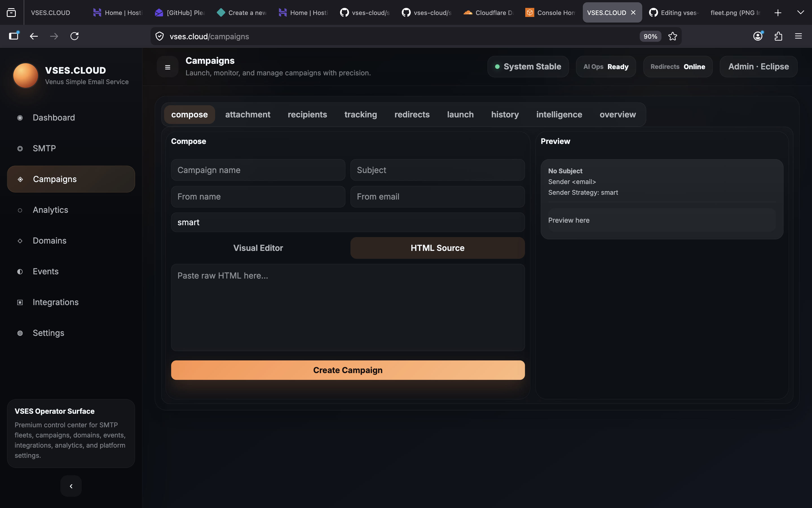Open the browser extensions puzzle icon
This screenshot has width=812, height=508.
tap(778, 36)
